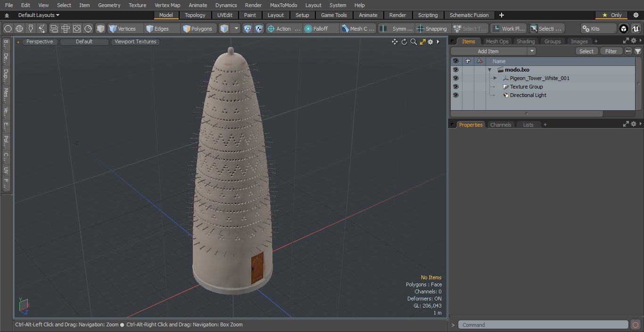Activate Edges selection mode

click(161, 29)
